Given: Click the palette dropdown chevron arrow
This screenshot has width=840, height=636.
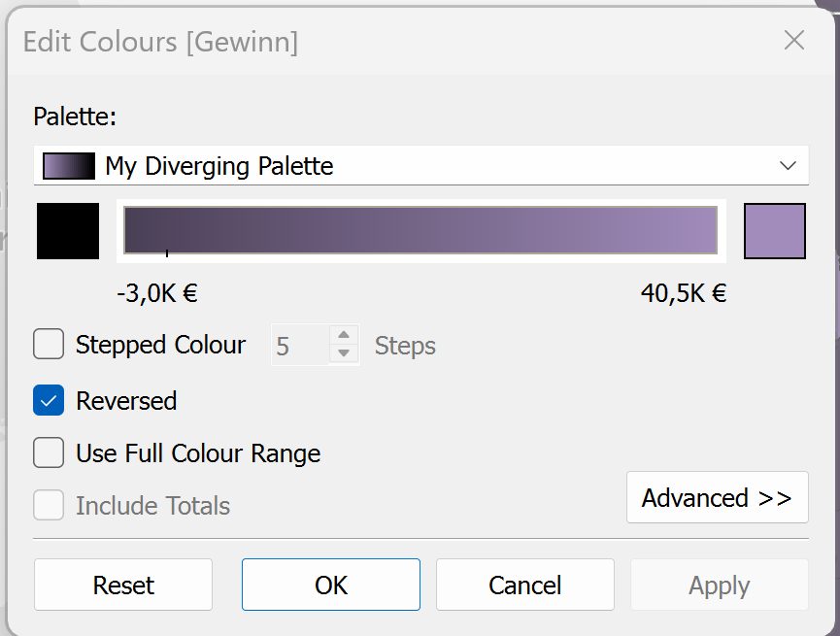Looking at the screenshot, I should (x=788, y=166).
